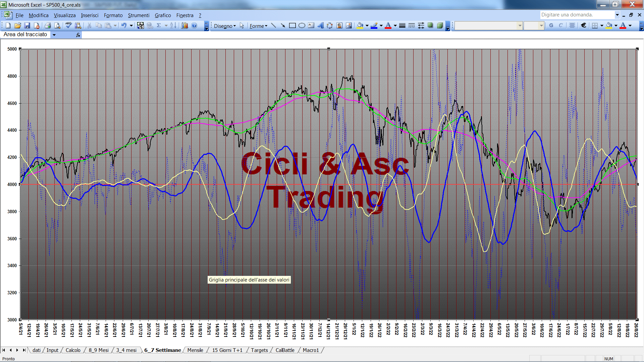
Task: Open the Visualizza menu
Action: 65,15
